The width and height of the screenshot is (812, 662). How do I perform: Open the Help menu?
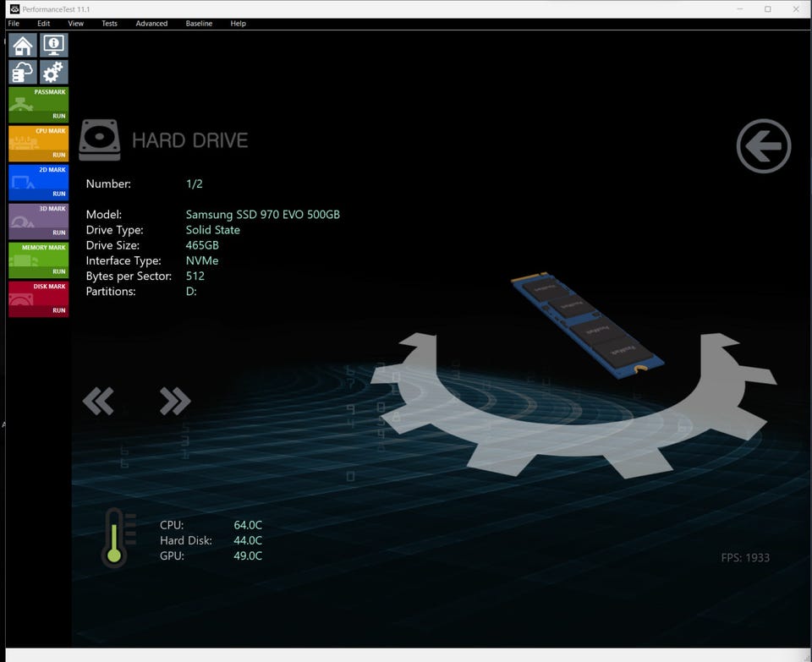239,24
